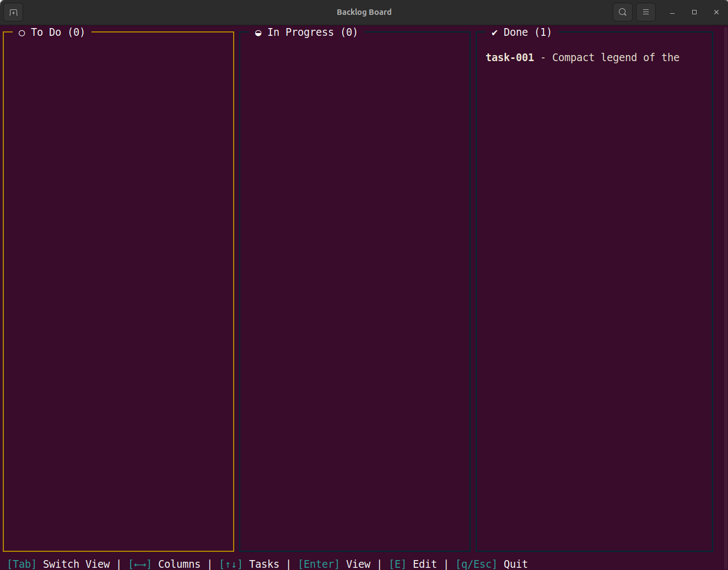
Task: Click the Columns arrow-key hint in footer
Action: 164,564
